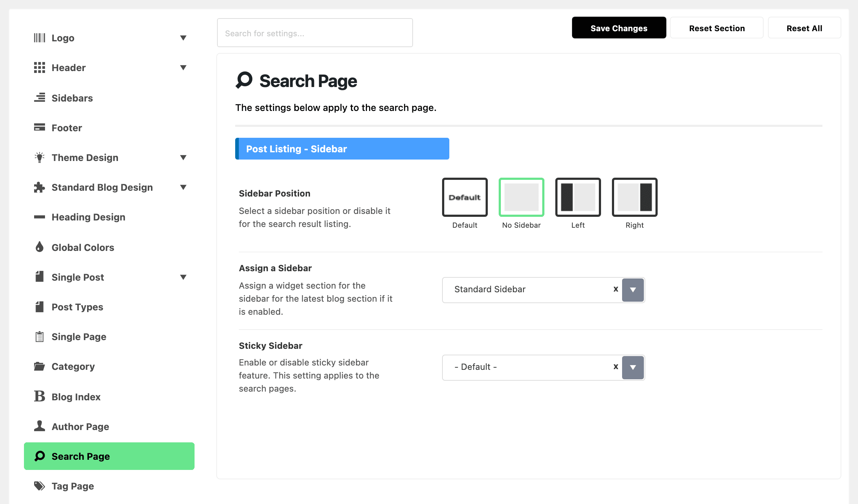Expand the Single Post submenu arrow
This screenshot has height=504, width=858.
click(x=183, y=277)
